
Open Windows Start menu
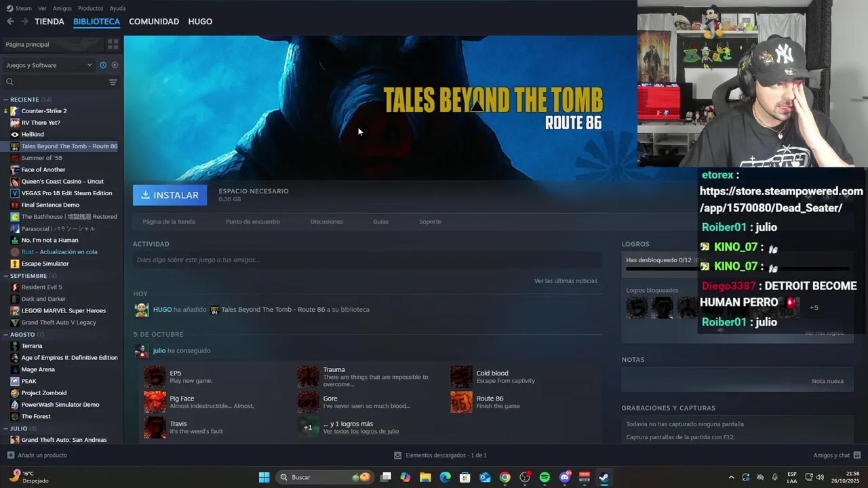[x=264, y=477]
